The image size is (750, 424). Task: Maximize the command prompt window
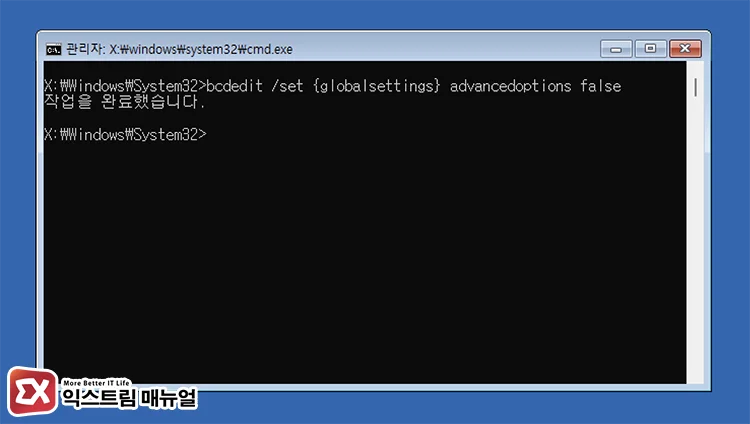coord(650,48)
